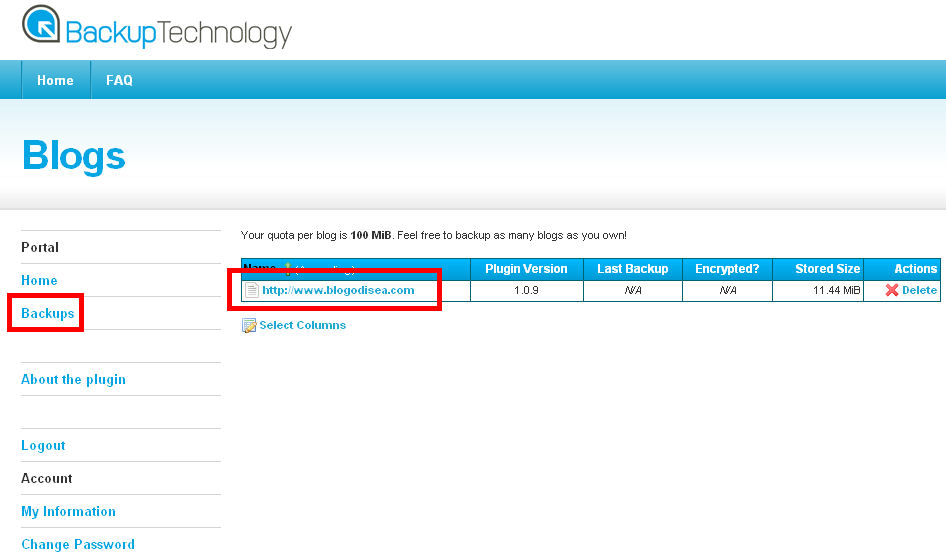Sort by Last Backup column header
The width and height of the screenshot is (946, 558).
632,268
